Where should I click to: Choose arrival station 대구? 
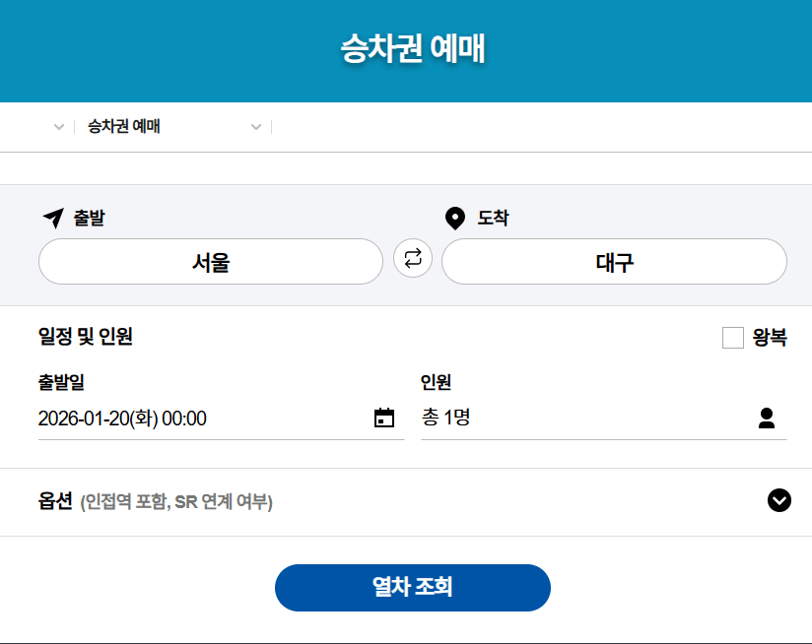tap(614, 262)
